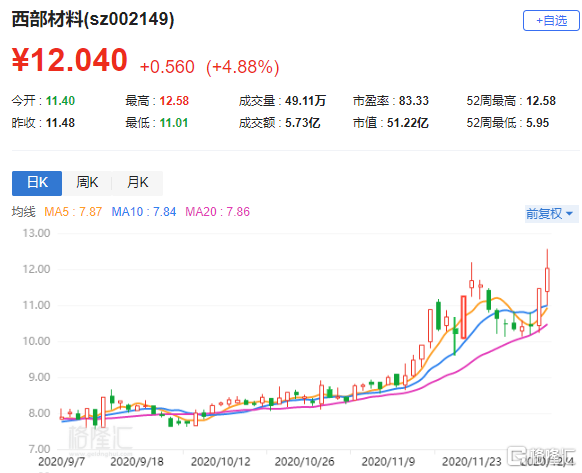Click the MA20 : 7.86 indicator label
This screenshot has width=582, height=473.
coord(218,212)
